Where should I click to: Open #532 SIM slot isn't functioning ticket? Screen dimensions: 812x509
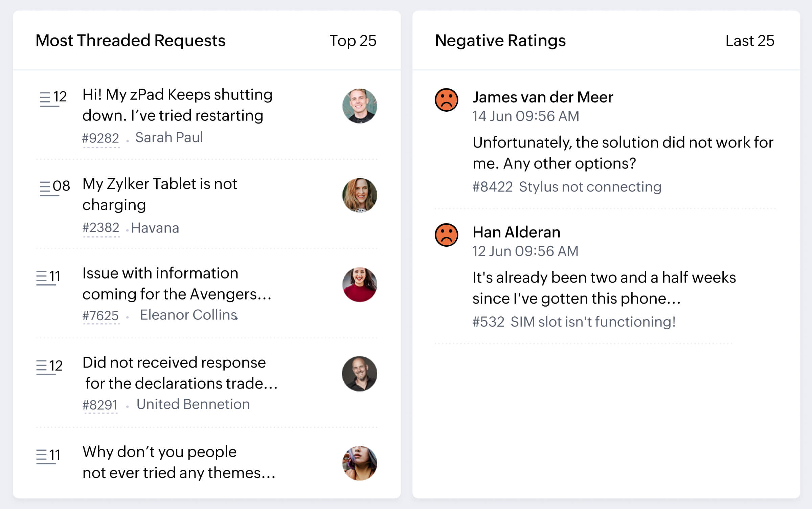(x=574, y=322)
